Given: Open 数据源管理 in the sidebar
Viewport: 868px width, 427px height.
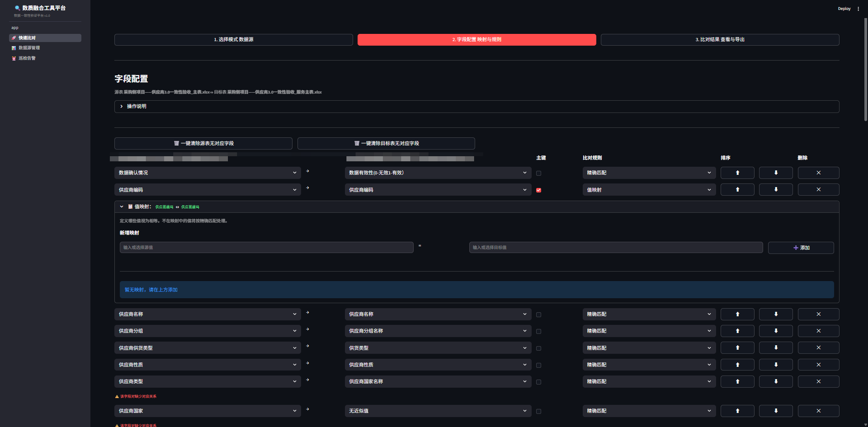Looking at the screenshot, I should click(29, 48).
